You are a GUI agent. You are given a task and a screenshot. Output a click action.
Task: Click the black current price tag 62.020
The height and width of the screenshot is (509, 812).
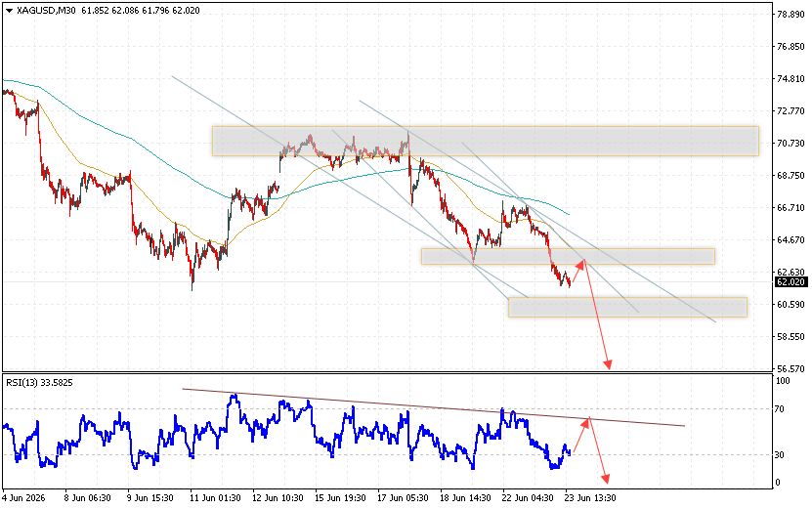tap(791, 282)
